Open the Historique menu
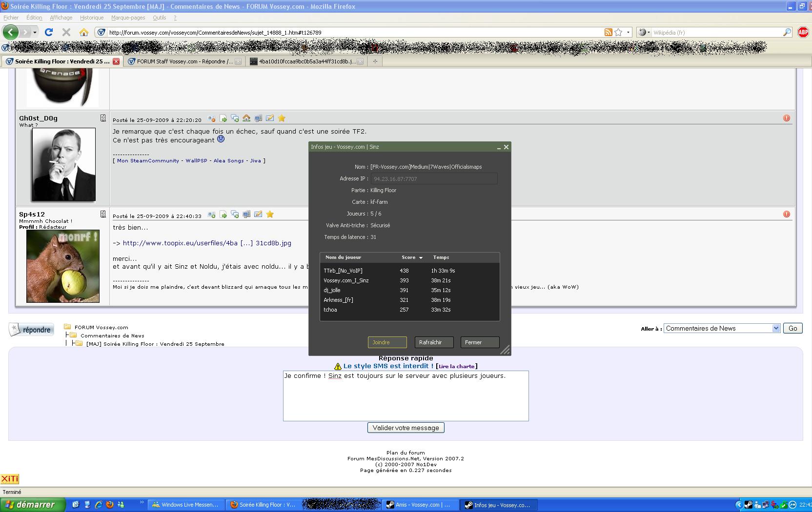The width and height of the screenshot is (812, 512). (x=92, y=18)
